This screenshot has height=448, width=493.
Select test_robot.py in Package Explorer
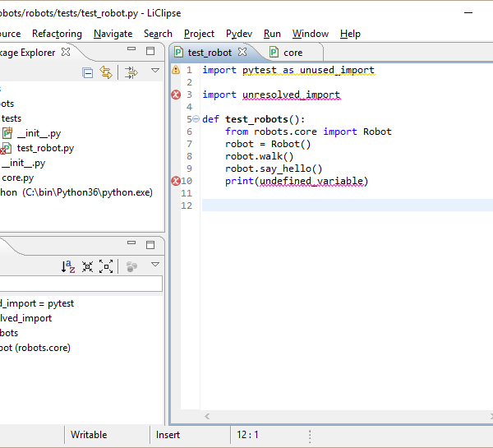[x=45, y=148]
